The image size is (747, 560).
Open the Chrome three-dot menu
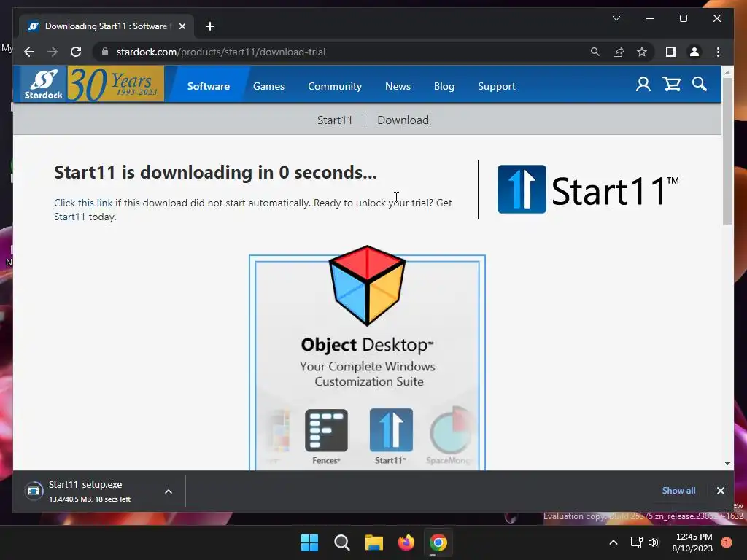click(718, 52)
